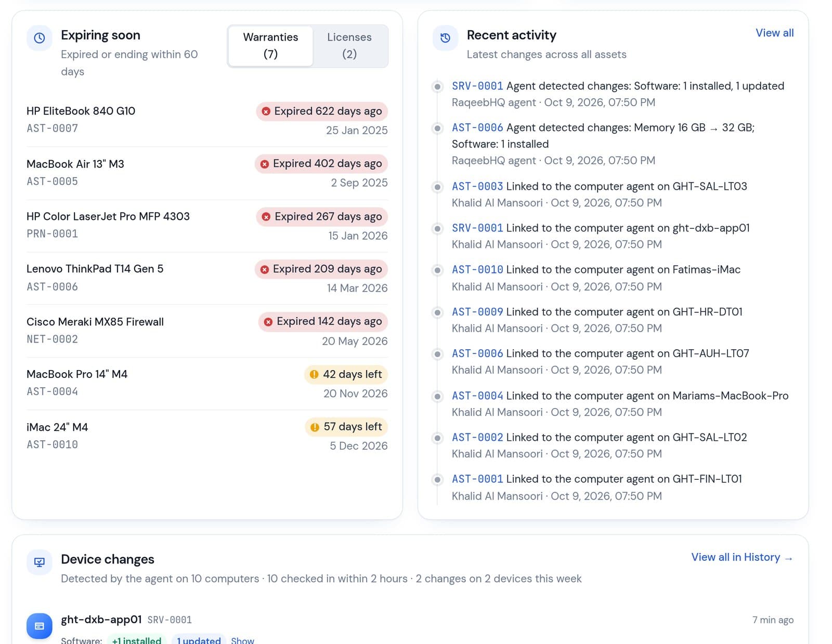Click the 42 days left badge

click(x=346, y=374)
